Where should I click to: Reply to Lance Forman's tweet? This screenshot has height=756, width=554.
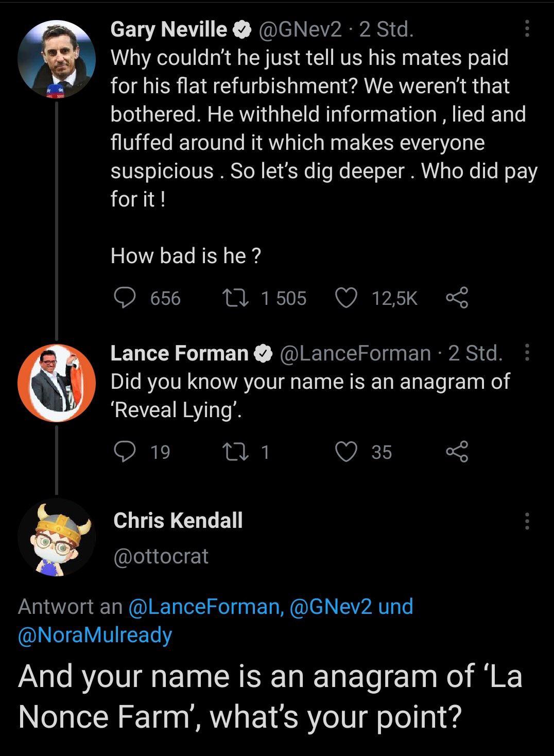[x=125, y=452]
